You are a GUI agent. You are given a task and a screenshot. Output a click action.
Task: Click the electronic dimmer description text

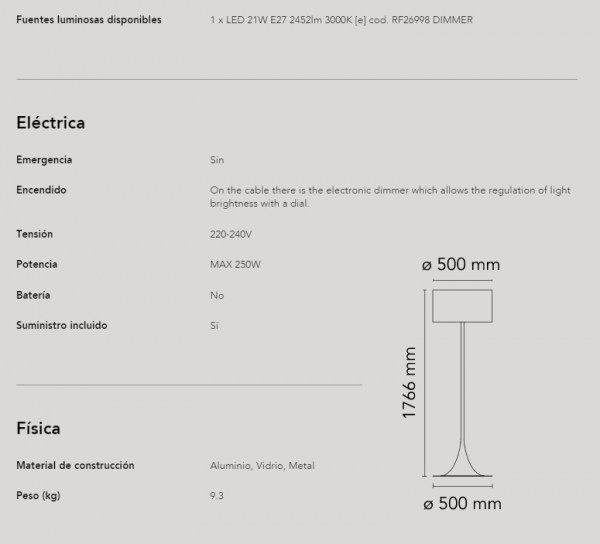point(390,197)
